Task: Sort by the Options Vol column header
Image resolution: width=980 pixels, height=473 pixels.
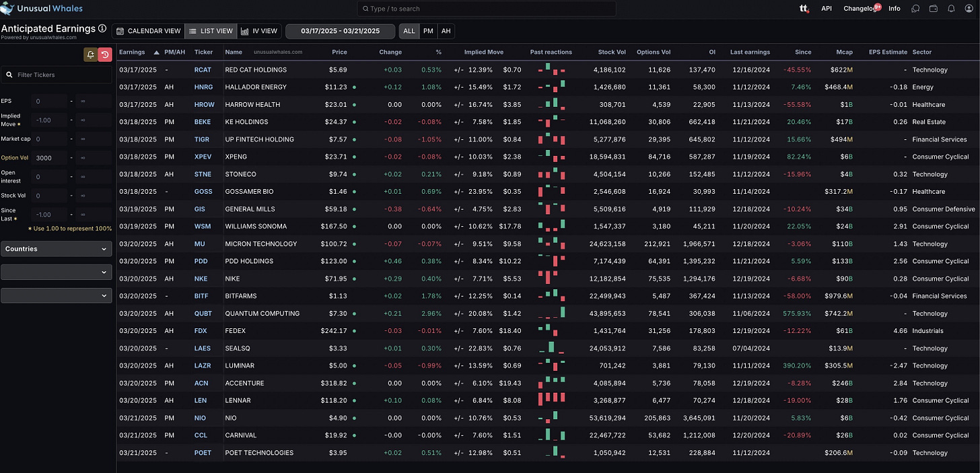Action: click(x=654, y=52)
